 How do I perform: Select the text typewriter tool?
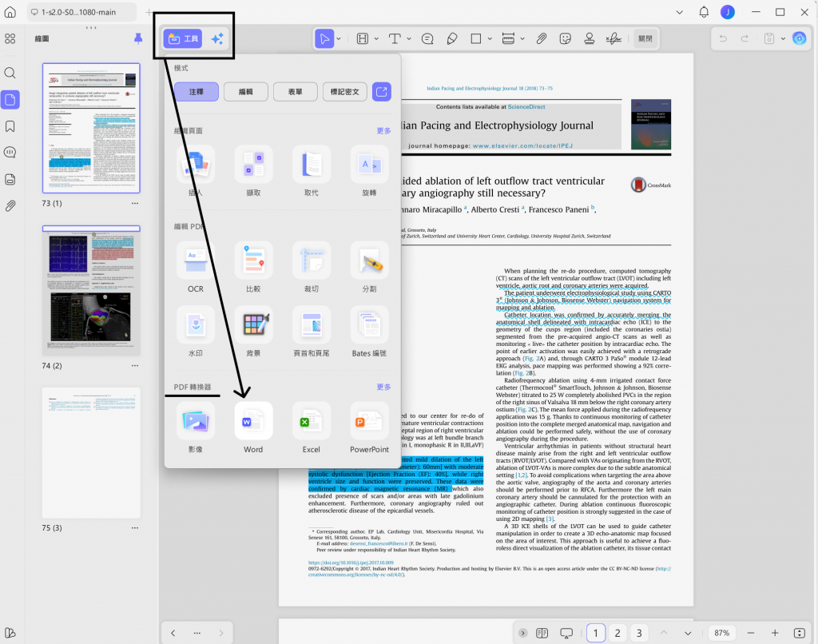coord(395,38)
